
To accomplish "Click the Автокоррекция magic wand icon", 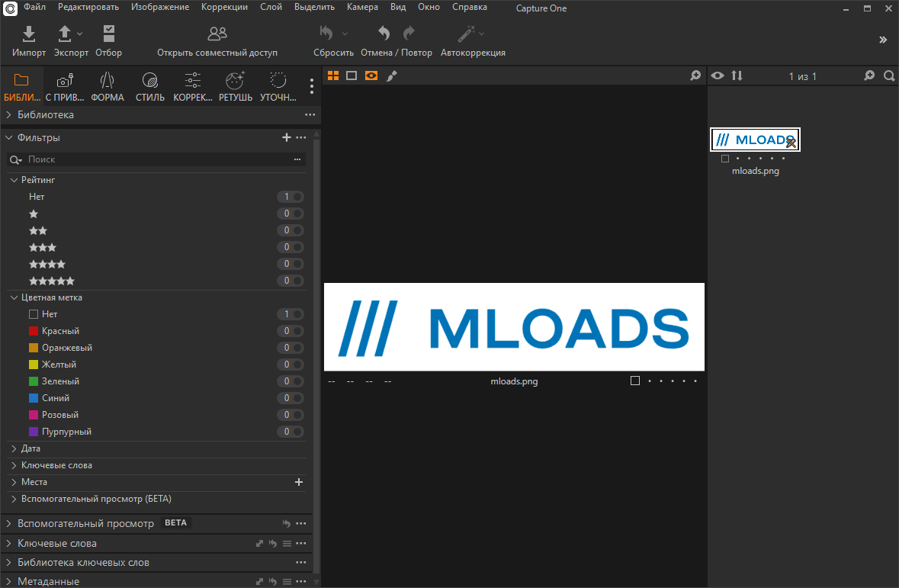I will (466, 34).
